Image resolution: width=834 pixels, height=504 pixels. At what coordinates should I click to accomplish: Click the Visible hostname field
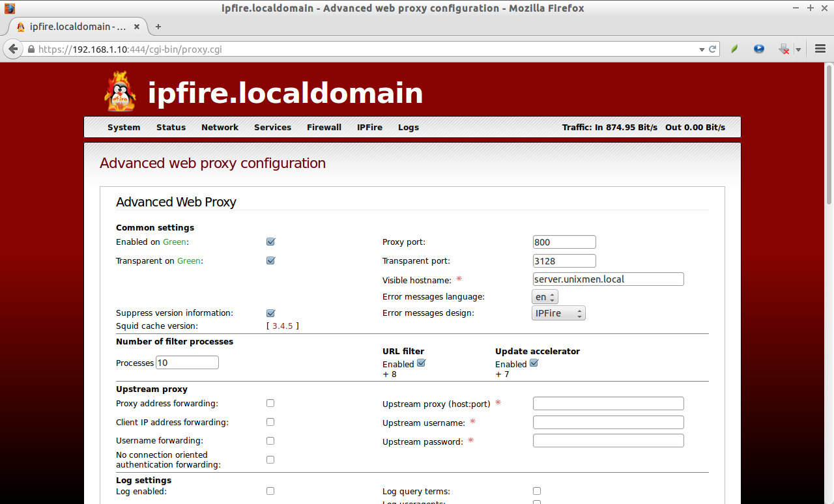click(609, 279)
